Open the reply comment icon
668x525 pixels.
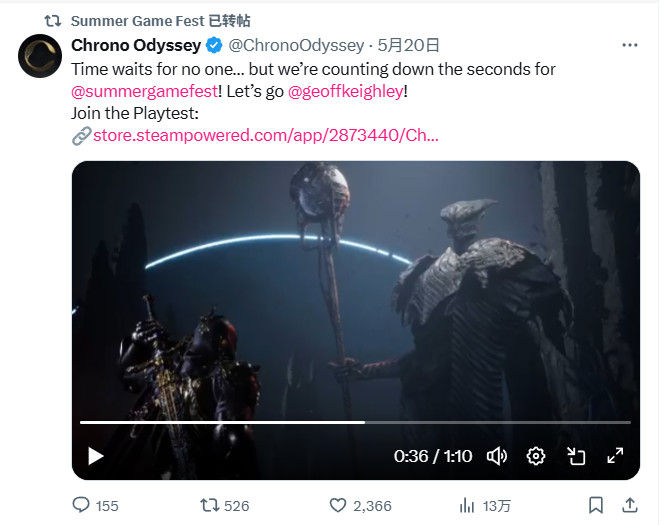pos(81,505)
